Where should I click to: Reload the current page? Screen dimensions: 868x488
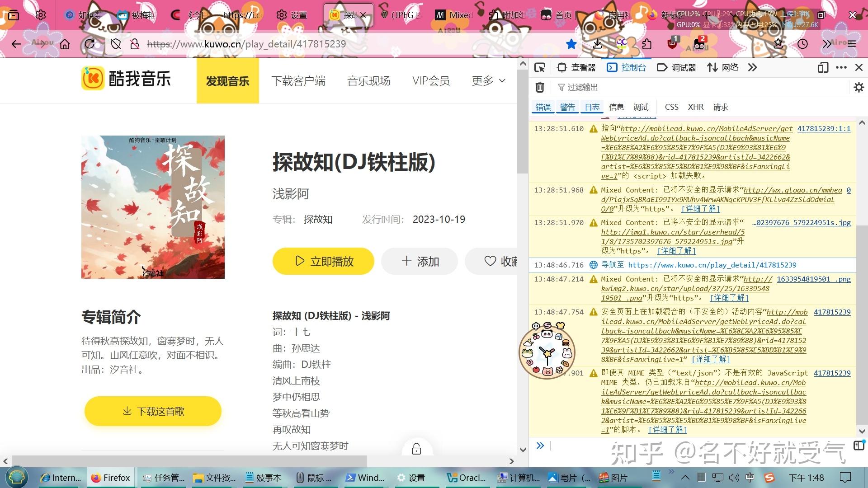tap(90, 44)
